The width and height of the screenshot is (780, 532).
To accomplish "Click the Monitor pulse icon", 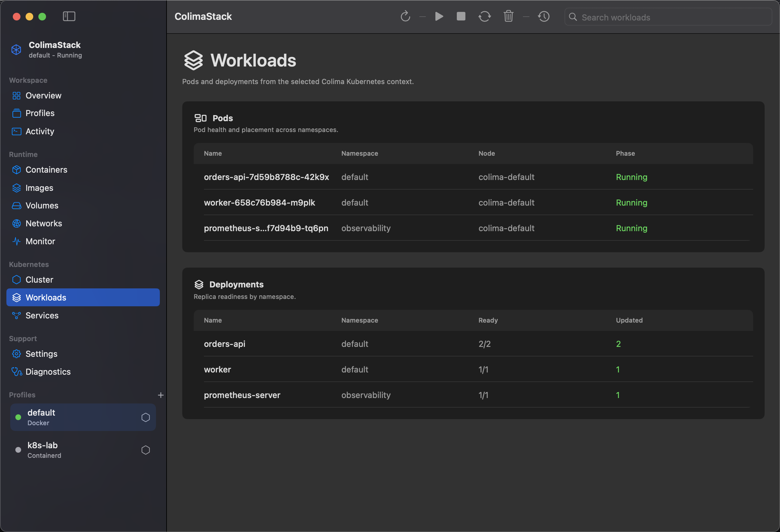I will pyautogui.click(x=16, y=241).
